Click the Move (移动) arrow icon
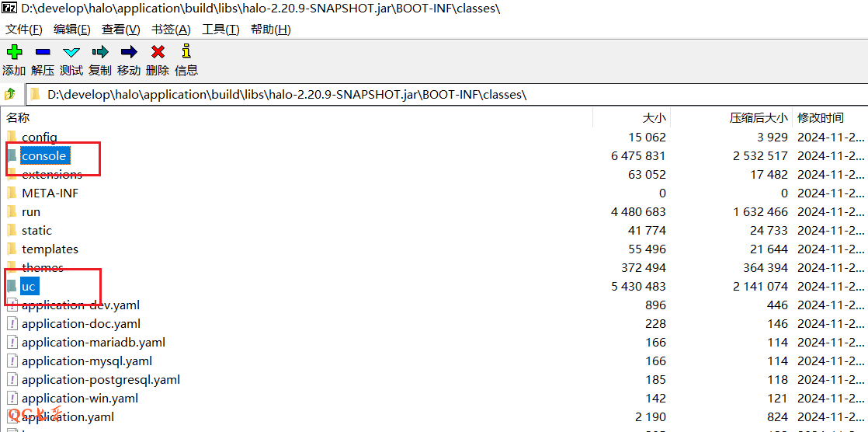Screen dimensions: 868x432 [129, 53]
